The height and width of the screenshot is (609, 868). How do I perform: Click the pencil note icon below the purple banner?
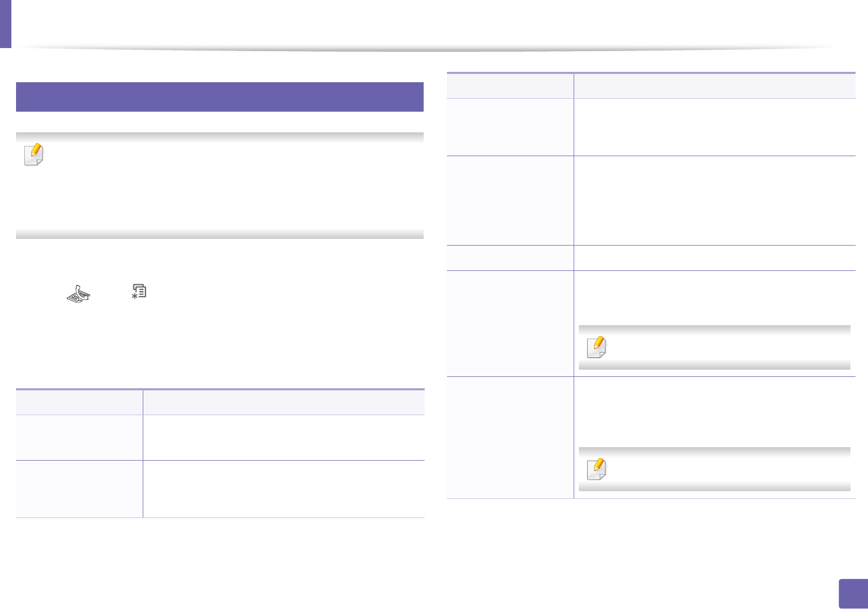click(34, 155)
